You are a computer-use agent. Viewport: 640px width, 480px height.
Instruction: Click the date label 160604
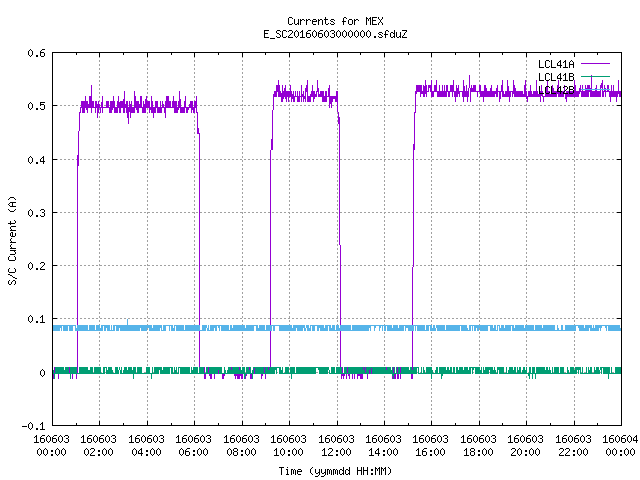point(620,439)
